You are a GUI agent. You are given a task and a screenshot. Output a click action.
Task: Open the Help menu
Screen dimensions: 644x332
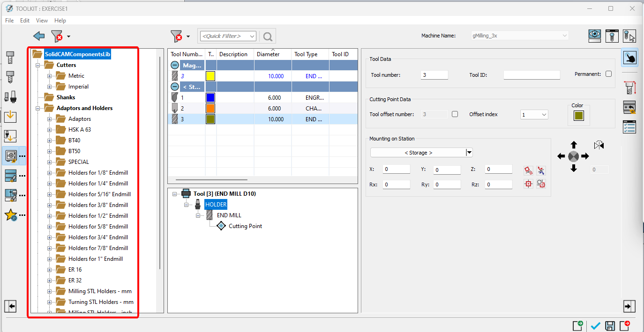(60, 21)
